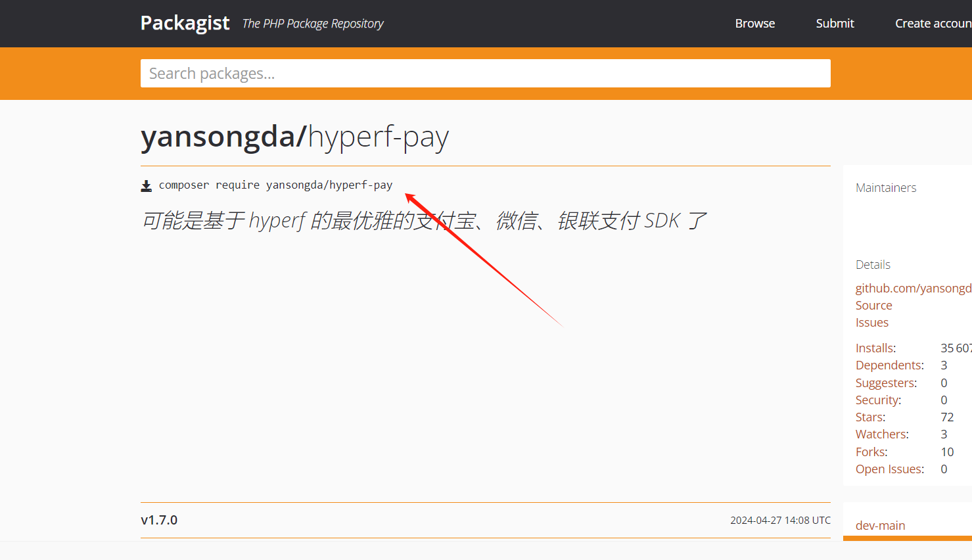The image size is (972, 560).
Task: Open the Dependents link
Action: (x=889, y=365)
